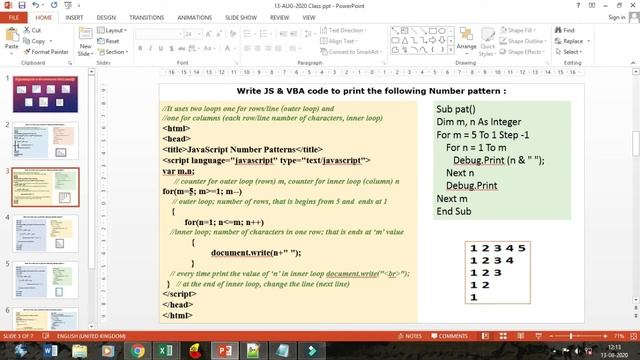Toggle the COMMENTS pane in status bar
This screenshot has width=640, height=360.
tap(449, 336)
